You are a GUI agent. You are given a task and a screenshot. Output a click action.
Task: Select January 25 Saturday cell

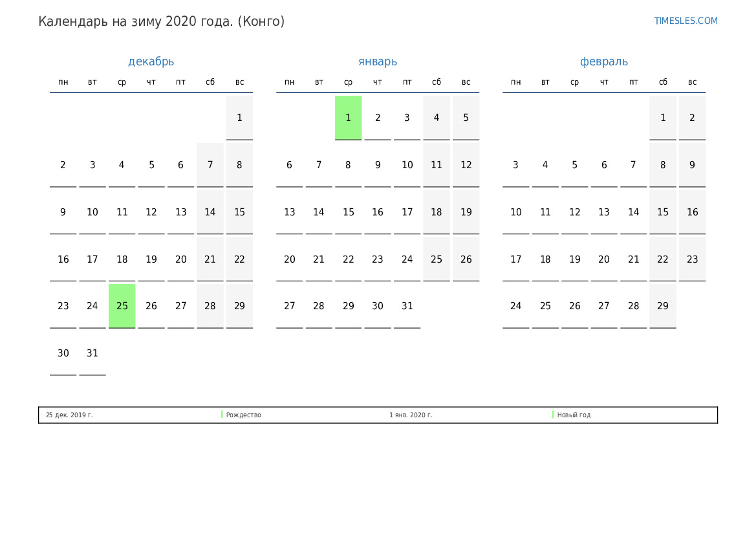click(437, 259)
